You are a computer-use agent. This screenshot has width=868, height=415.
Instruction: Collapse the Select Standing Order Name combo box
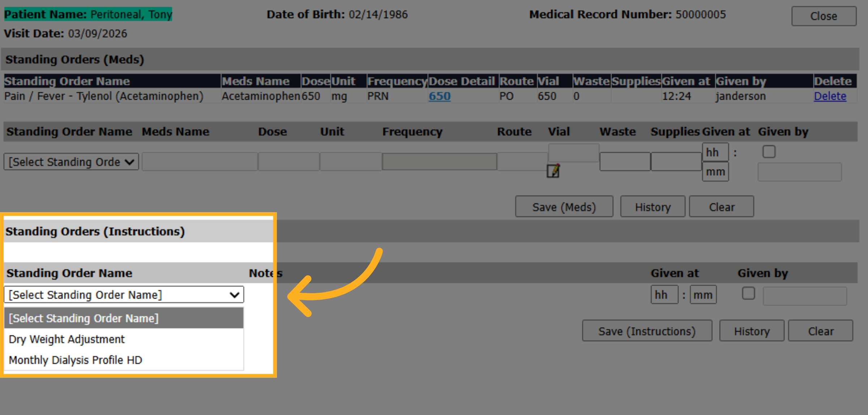pos(124,295)
